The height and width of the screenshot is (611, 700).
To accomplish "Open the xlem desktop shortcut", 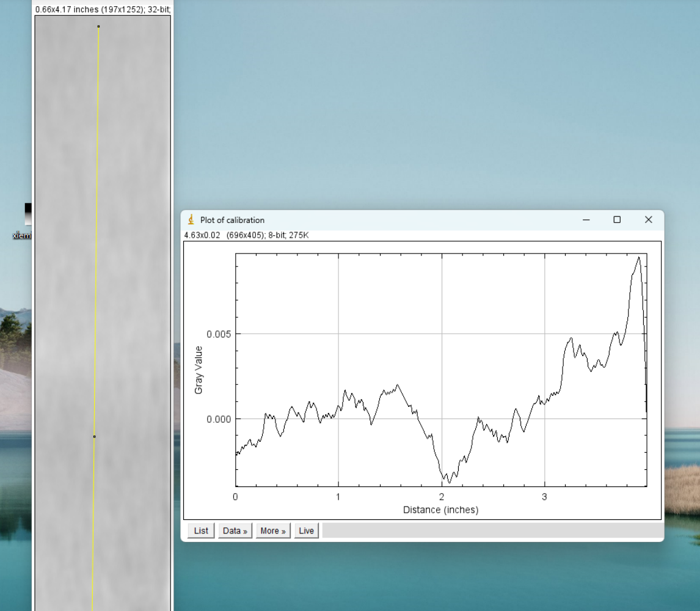I will (21, 236).
